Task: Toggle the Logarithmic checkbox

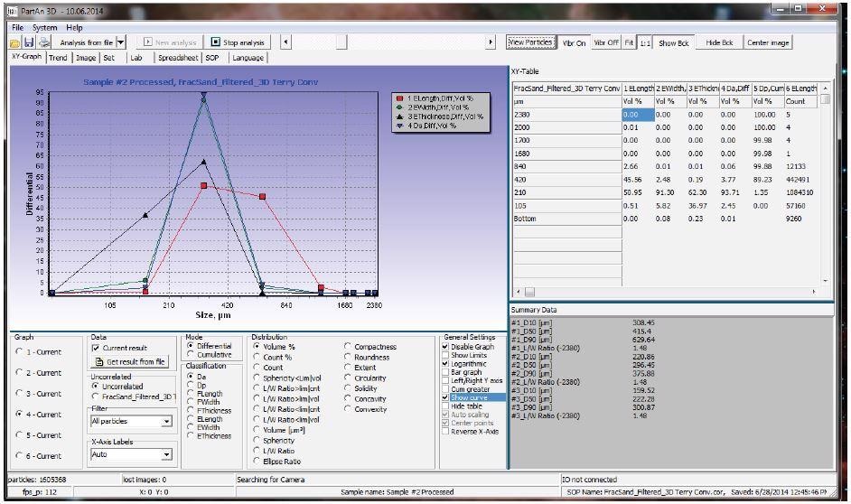Action: pyautogui.click(x=445, y=364)
